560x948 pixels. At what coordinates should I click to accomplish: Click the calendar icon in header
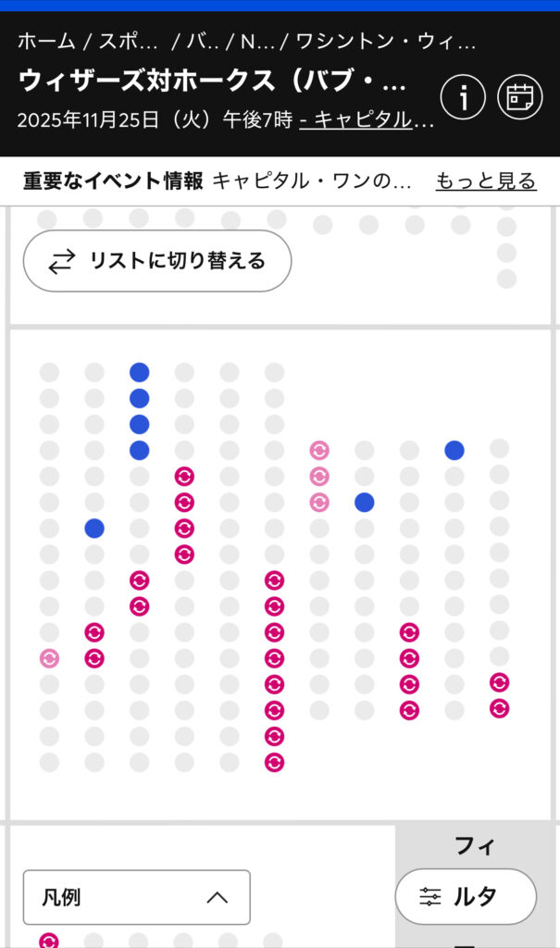click(520, 96)
